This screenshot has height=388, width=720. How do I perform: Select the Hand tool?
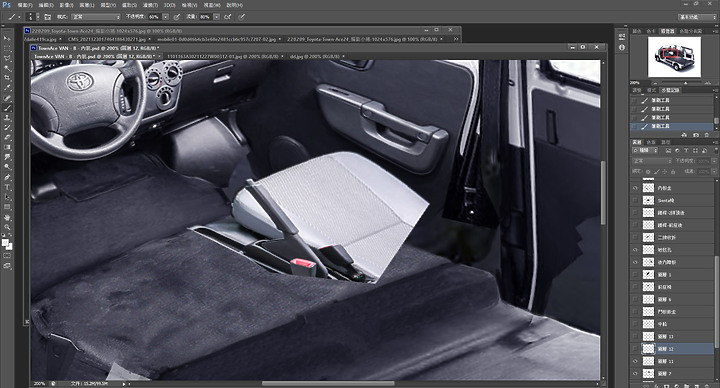7,217
